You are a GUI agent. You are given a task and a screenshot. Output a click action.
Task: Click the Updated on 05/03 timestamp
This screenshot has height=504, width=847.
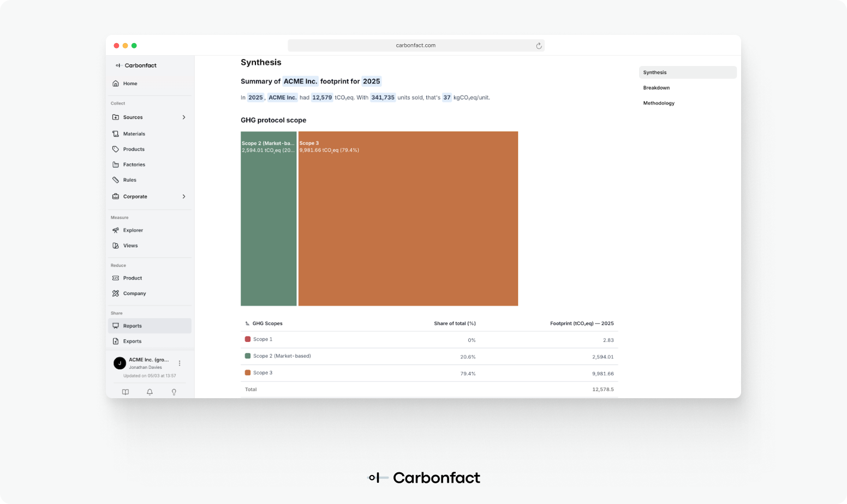(x=150, y=376)
